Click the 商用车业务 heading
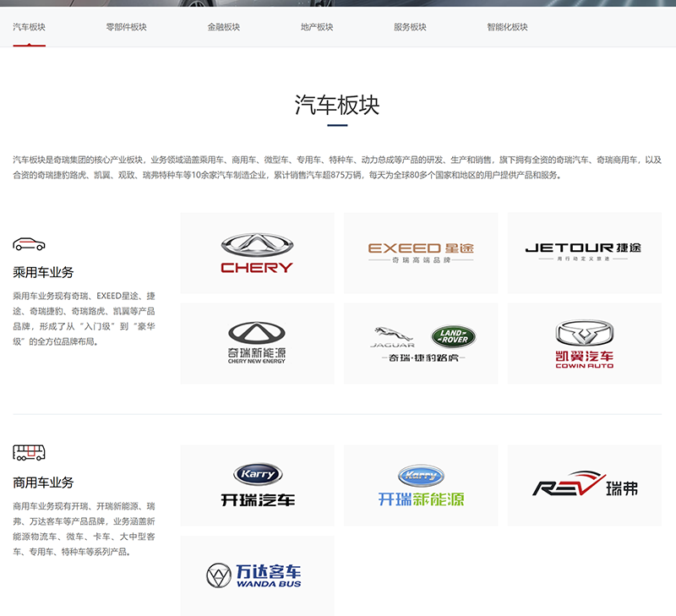This screenshot has width=676, height=616. click(43, 482)
